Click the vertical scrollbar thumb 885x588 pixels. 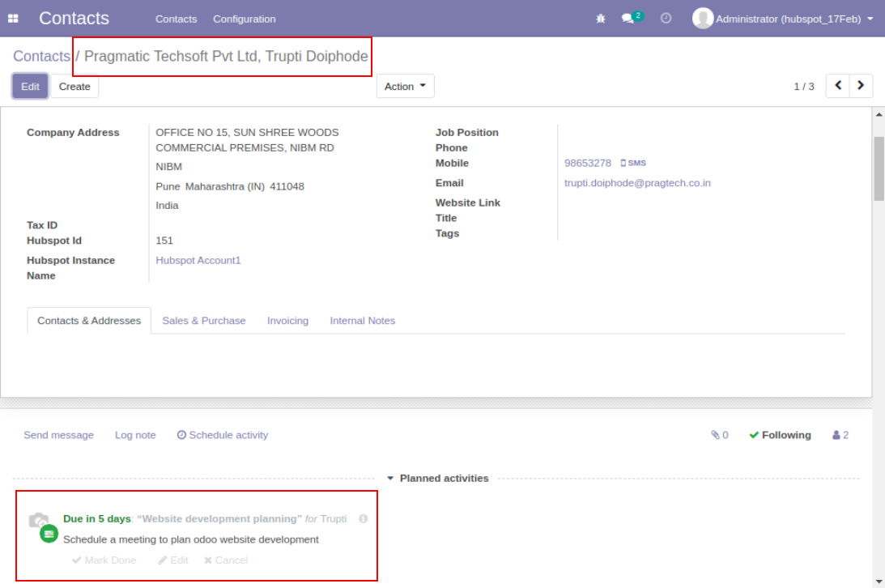tap(879, 168)
